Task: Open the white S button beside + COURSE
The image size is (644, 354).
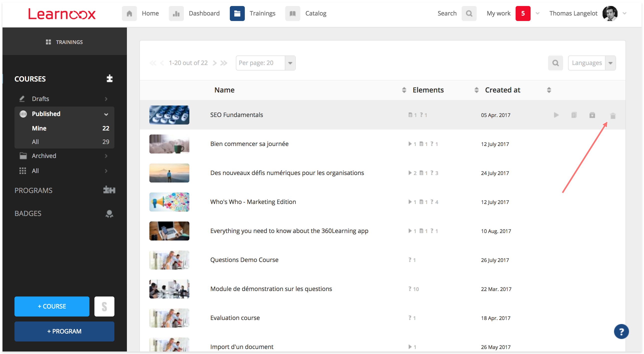Action: pyautogui.click(x=104, y=306)
